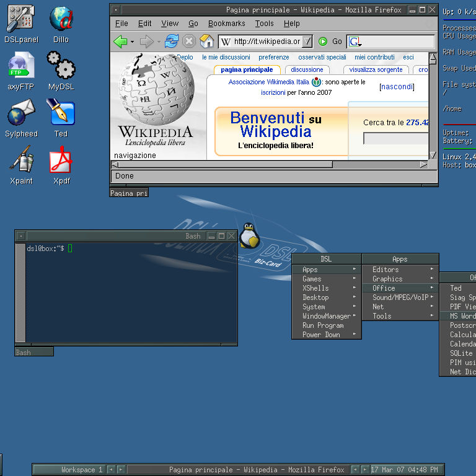Expand Apps submenu in DSL menu
The height and width of the screenshot is (476, 476).
[x=327, y=270]
